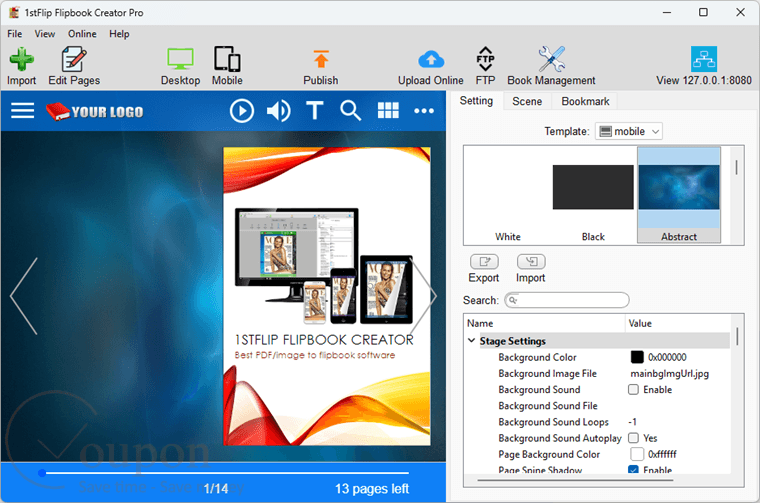760x503 pixels.
Task: Click the Import green plus icon
Action: pyautogui.click(x=21, y=60)
